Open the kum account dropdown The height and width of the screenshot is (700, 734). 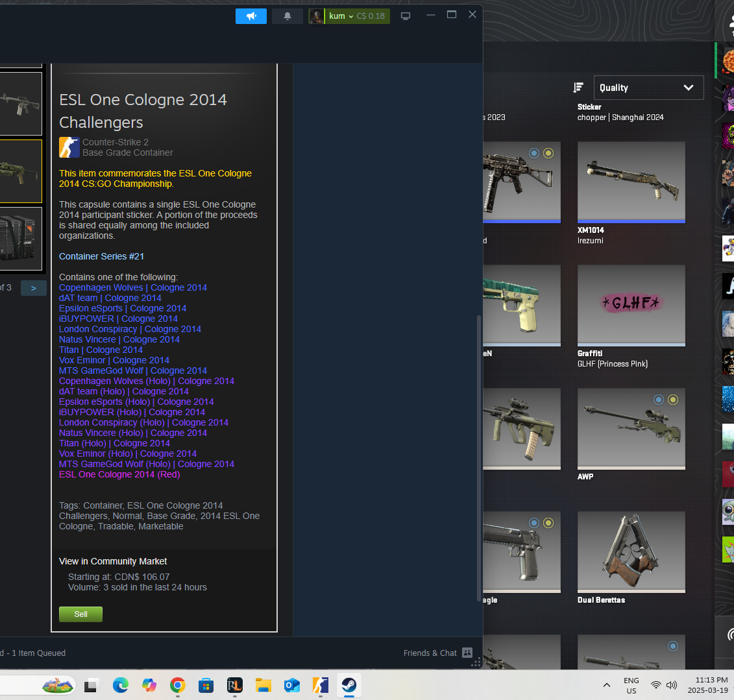pos(341,16)
